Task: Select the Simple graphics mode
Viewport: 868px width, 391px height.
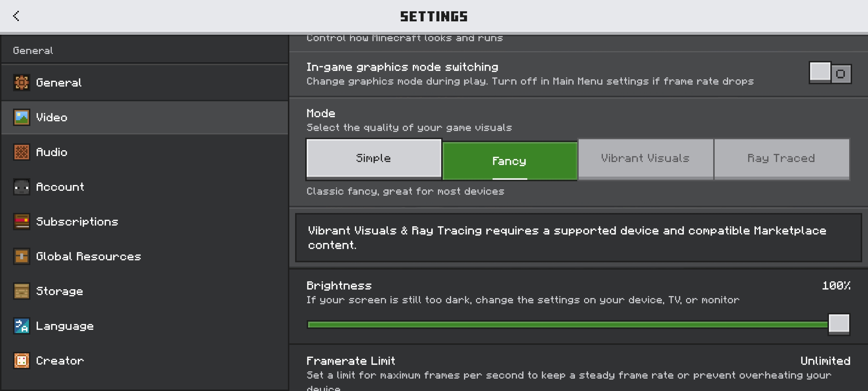Action: (x=374, y=159)
